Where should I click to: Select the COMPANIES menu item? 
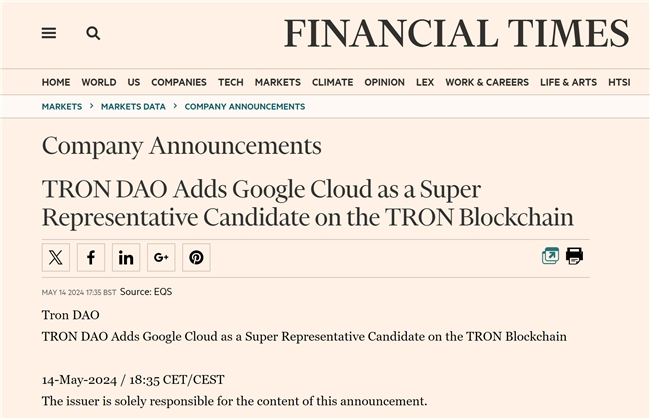coord(179,82)
